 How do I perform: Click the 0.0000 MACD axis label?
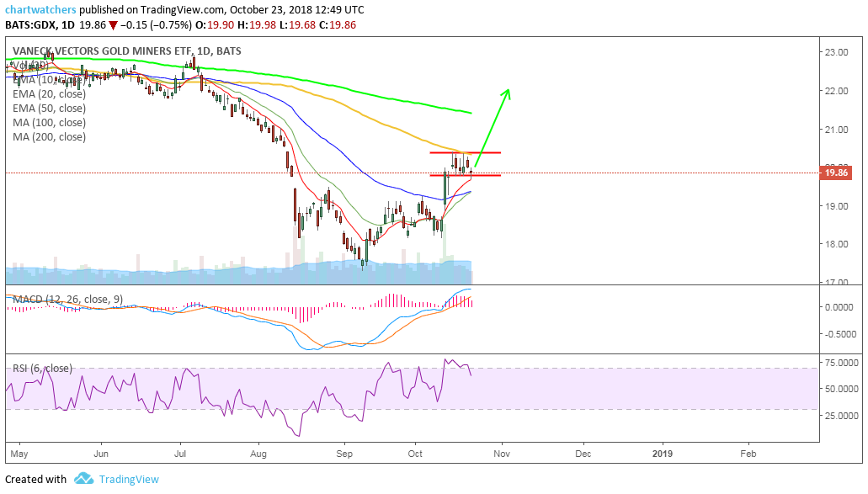(x=839, y=307)
